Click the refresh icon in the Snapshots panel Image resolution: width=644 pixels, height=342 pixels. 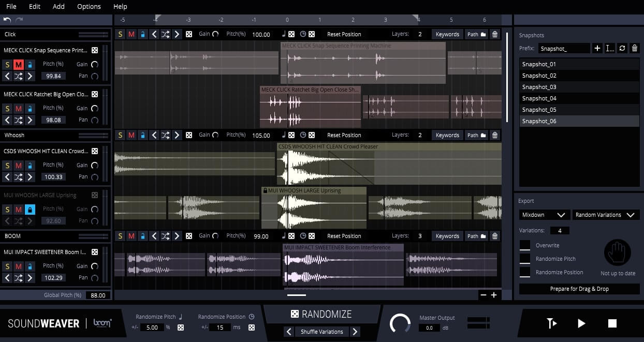[x=621, y=48]
